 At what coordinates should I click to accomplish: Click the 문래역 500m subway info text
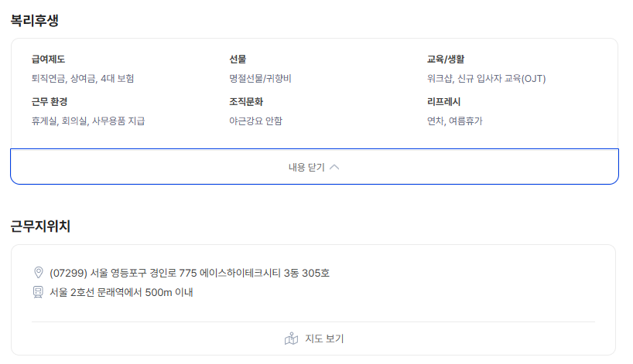click(x=121, y=292)
